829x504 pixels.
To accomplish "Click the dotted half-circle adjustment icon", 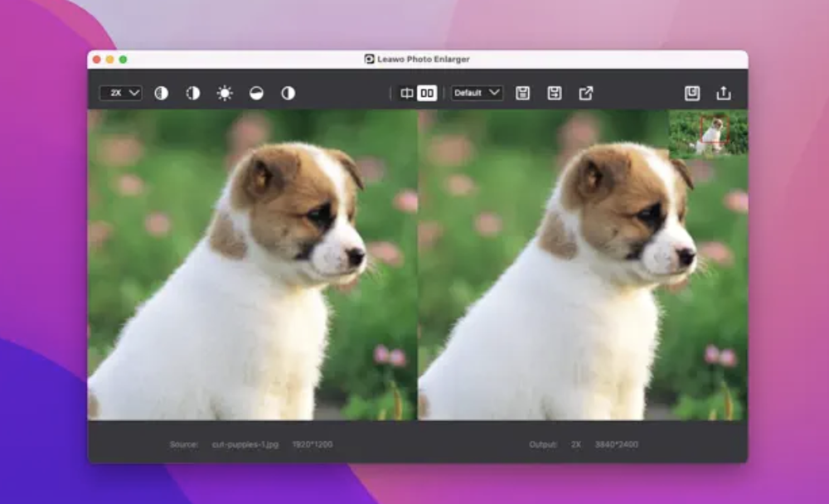I will (193, 94).
